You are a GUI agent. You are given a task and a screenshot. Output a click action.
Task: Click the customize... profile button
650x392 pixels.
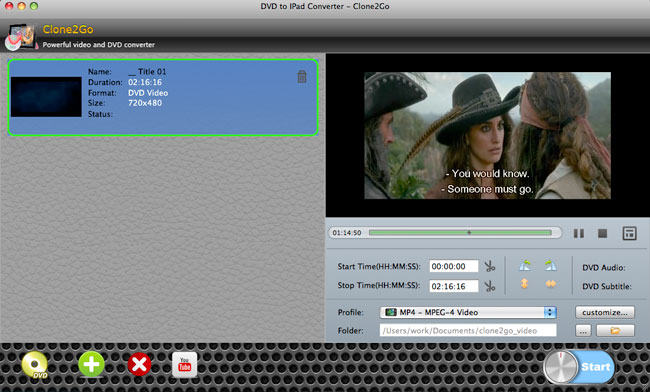(605, 312)
